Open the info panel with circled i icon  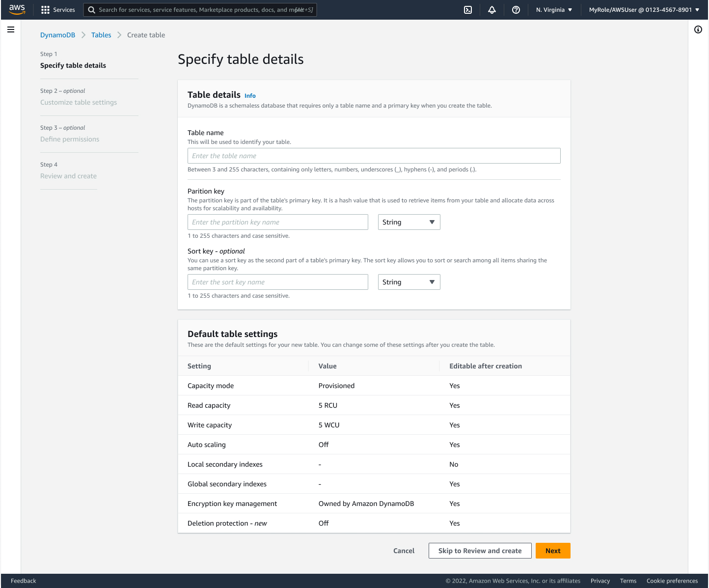click(698, 29)
